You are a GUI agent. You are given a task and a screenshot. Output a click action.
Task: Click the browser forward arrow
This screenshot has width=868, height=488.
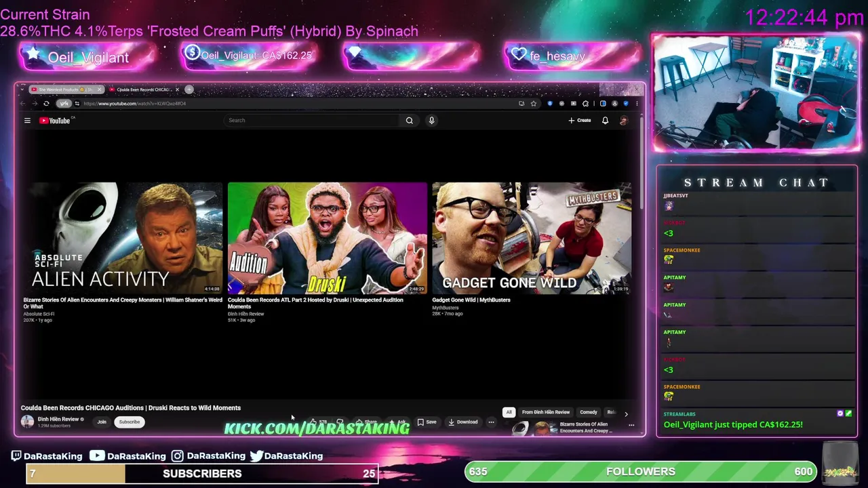tap(35, 104)
